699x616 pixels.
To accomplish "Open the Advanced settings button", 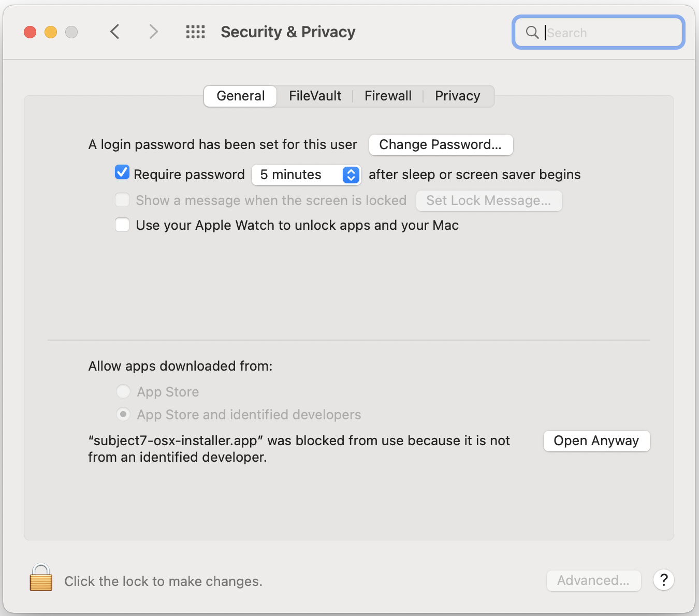I will [x=593, y=581].
